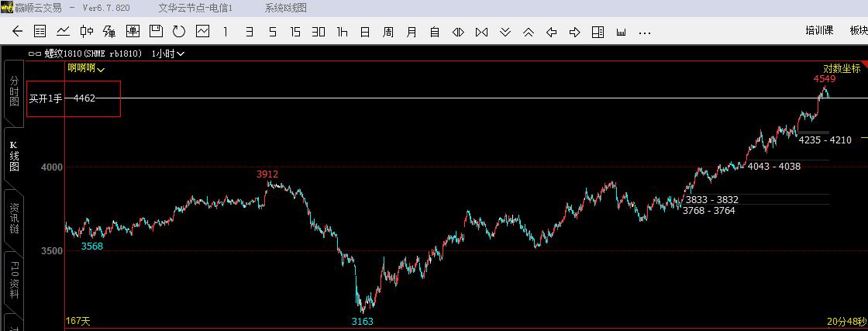Toggle the 对数坐标 log scale label
This screenshot has height=331, width=868.
coord(842,69)
